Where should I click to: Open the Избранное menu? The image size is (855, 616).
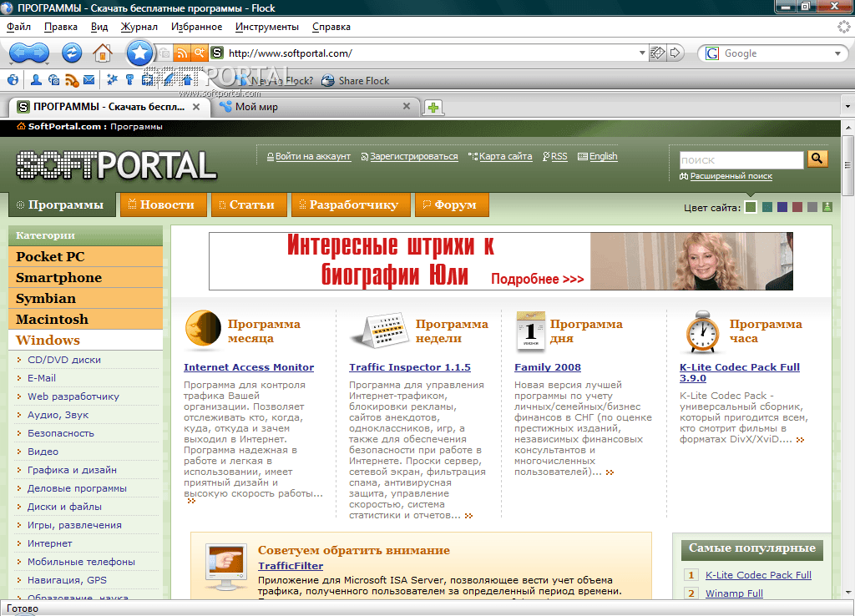point(196,27)
